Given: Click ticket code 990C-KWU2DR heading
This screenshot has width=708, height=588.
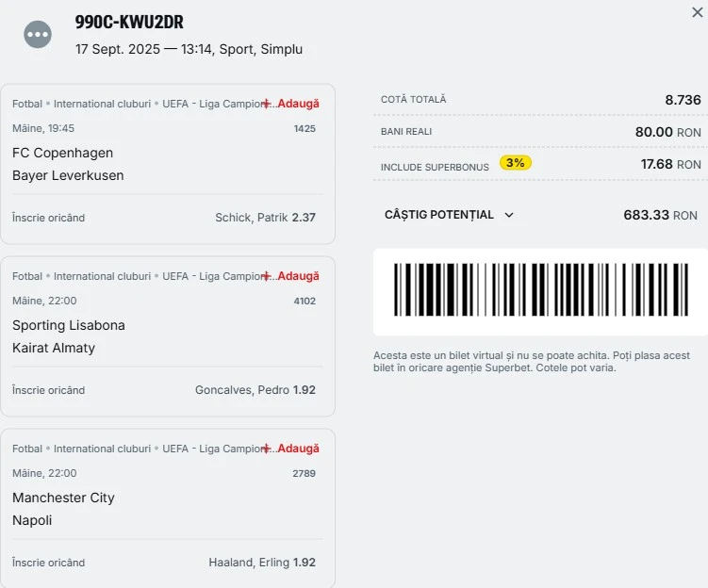Looking at the screenshot, I should pos(129,22).
